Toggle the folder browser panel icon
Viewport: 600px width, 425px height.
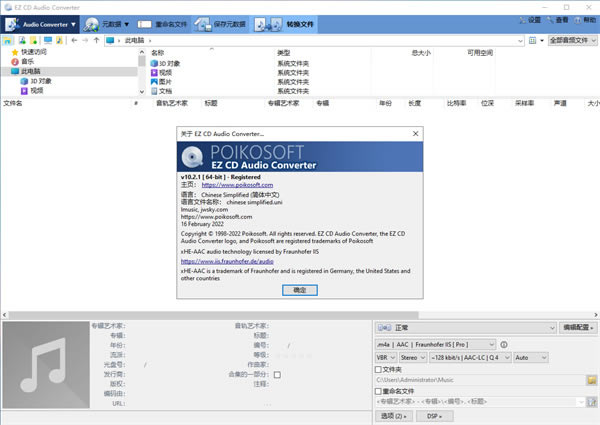tap(8, 40)
